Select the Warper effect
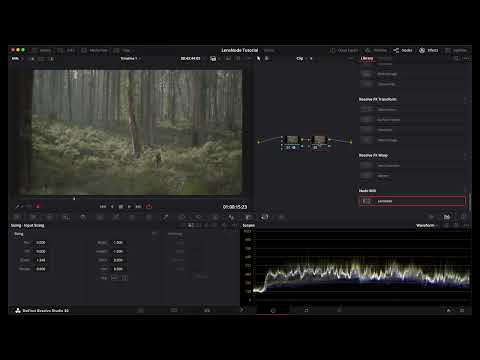480x360 pixels. pos(412,176)
